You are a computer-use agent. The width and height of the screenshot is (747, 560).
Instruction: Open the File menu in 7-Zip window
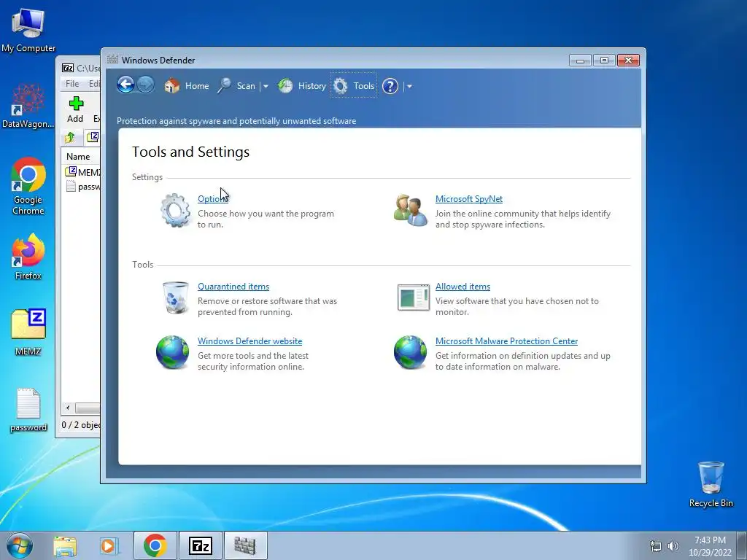pyautogui.click(x=72, y=84)
